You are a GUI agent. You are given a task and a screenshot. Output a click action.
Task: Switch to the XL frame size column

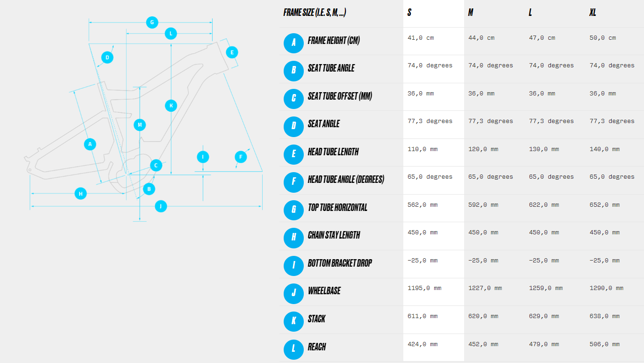593,13
